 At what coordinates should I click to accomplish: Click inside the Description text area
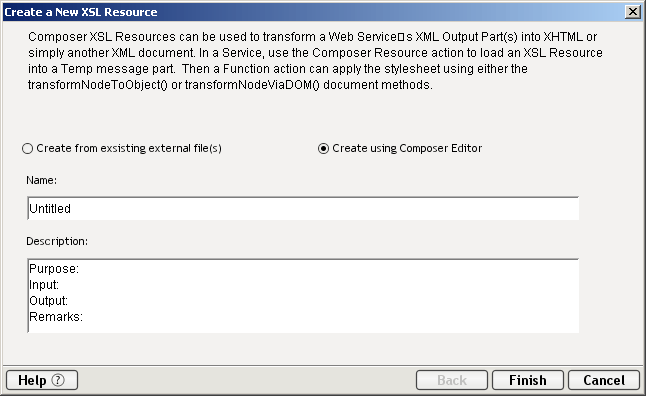(x=303, y=296)
